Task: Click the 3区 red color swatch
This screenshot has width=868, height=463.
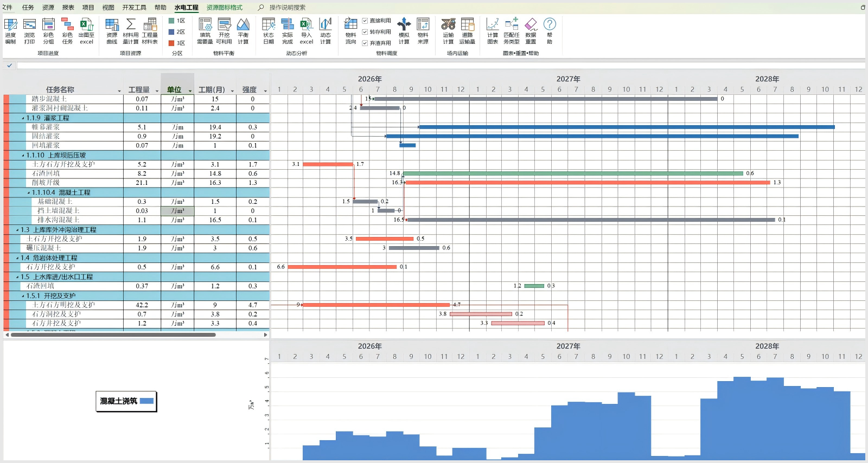Action: click(171, 43)
